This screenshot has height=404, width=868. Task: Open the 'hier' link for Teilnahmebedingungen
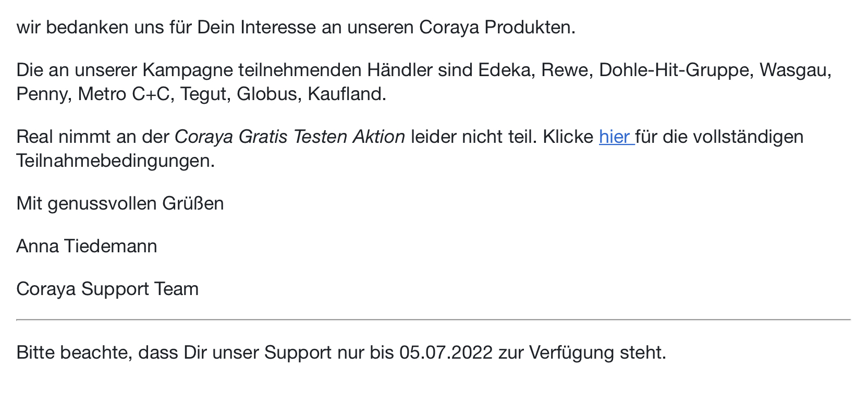click(x=616, y=137)
